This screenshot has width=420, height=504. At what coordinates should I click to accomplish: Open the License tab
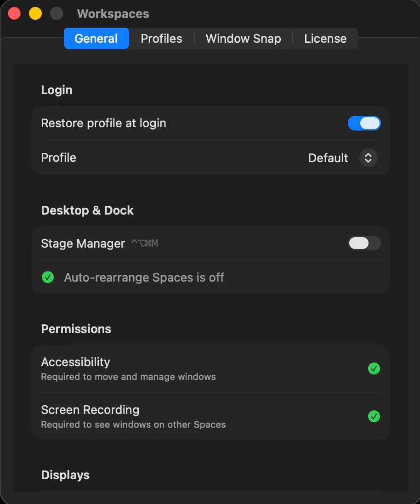tap(325, 39)
